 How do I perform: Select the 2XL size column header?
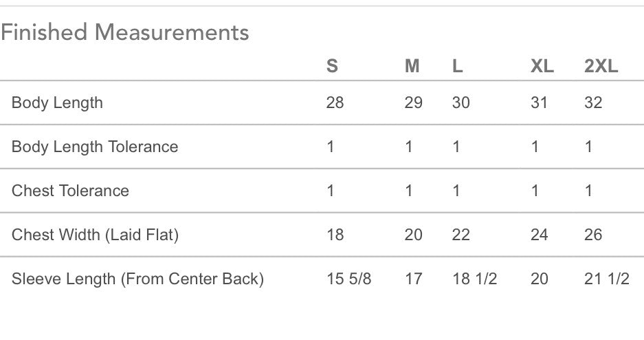601,66
